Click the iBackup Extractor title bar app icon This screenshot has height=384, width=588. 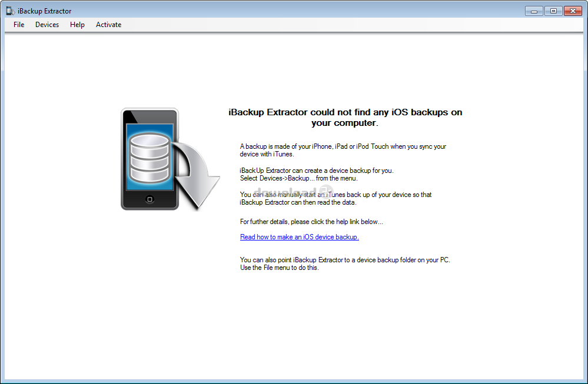[x=10, y=11]
